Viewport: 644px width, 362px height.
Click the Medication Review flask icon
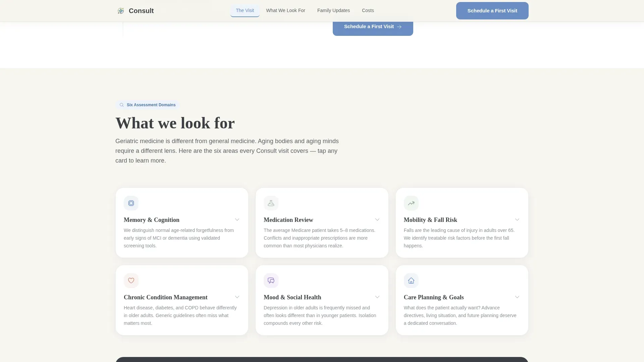271,203
